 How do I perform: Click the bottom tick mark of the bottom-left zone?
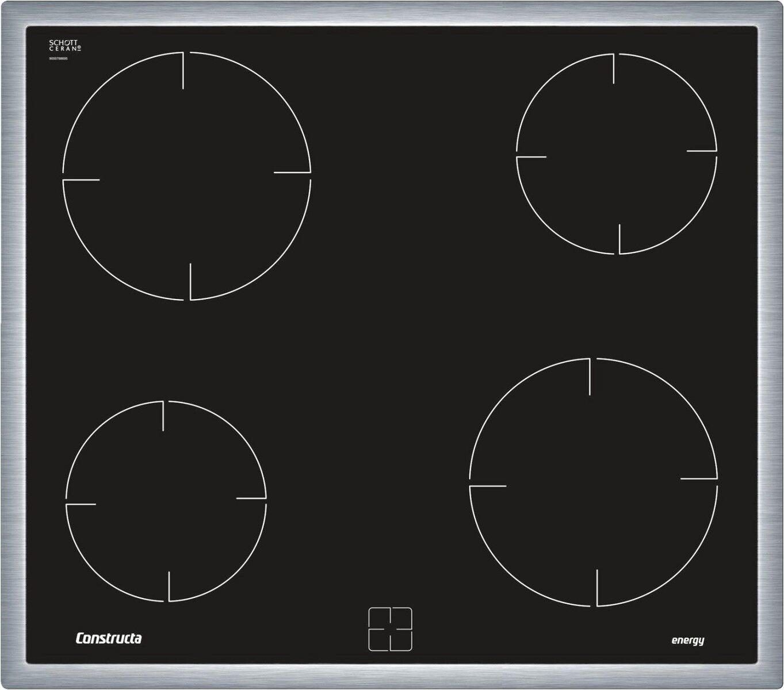169,586
